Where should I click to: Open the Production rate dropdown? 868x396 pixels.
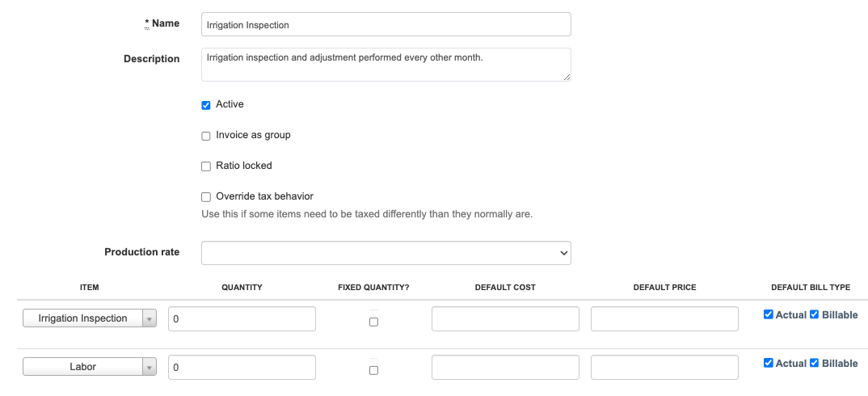point(386,253)
